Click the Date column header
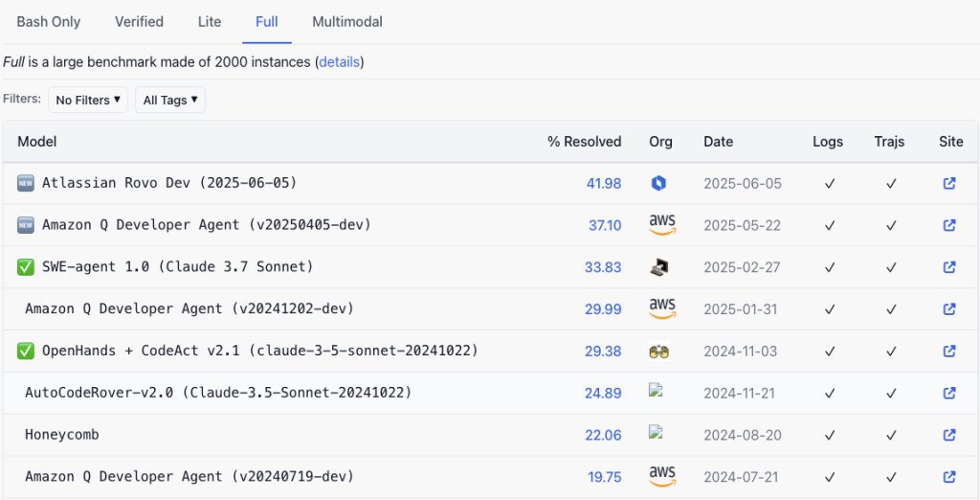Viewport: 980px width, 500px height. pos(718,142)
